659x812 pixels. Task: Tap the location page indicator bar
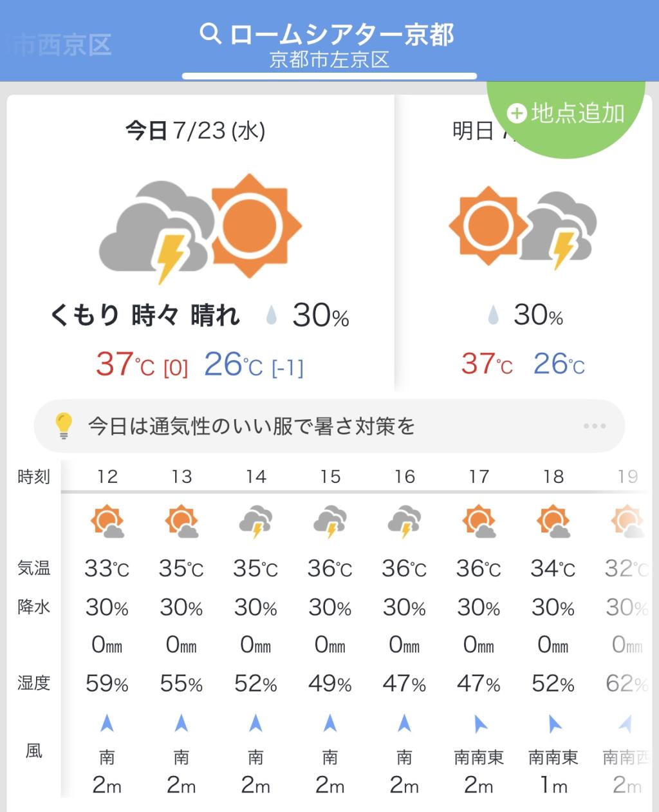point(329,76)
